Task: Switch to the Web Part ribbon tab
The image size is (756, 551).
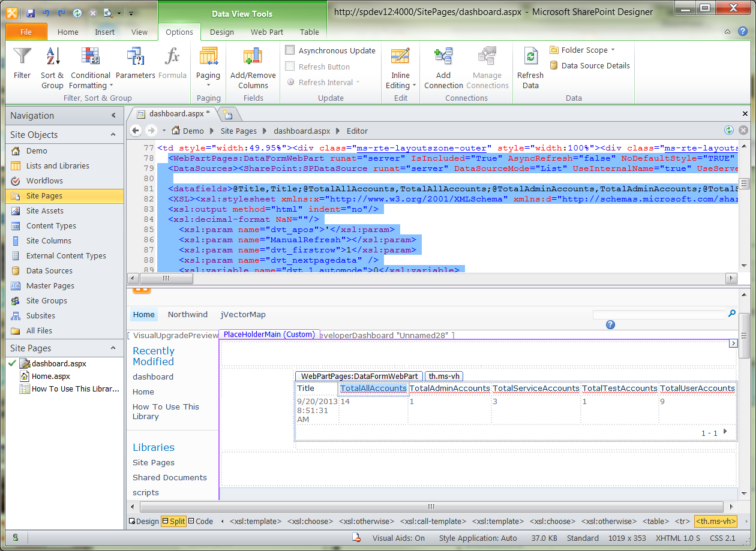Action: tap(267, 32)
